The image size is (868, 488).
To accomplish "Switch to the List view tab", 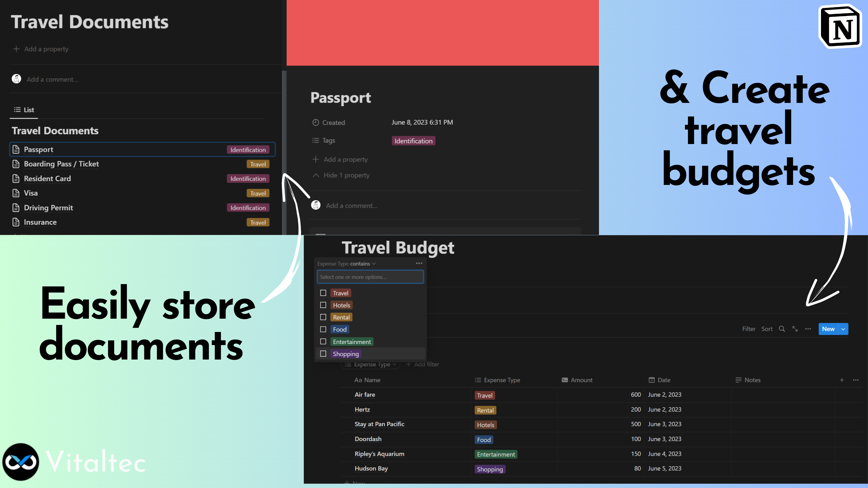I will [x=24, y=110].
